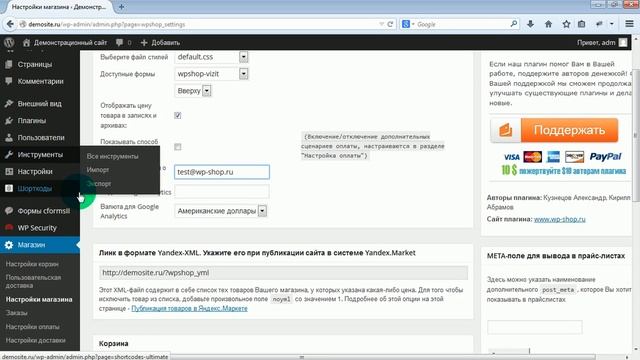The height and width of the screenshot is (360, 640).
Task: Select Все инструменты in flyout menu
Action: click(x=112, y=156)
